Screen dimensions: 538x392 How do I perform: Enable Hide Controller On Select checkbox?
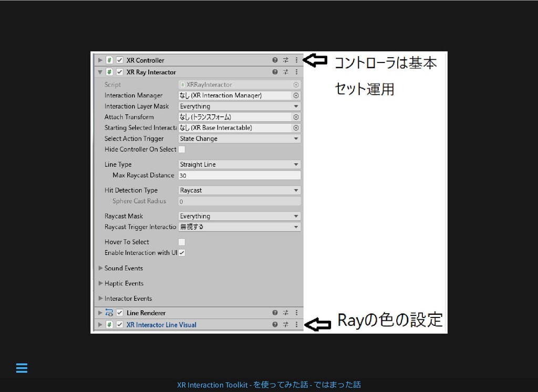click(x=182, y=150)
